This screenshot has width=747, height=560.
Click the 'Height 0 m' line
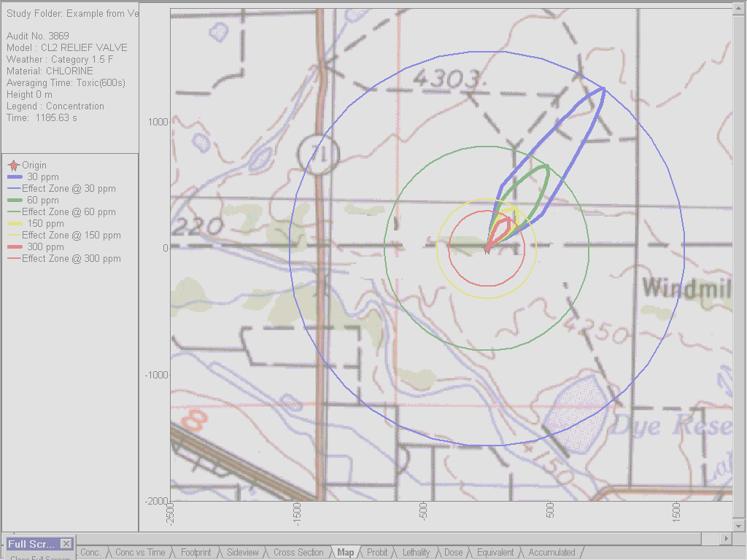click(x=29, y=94)
